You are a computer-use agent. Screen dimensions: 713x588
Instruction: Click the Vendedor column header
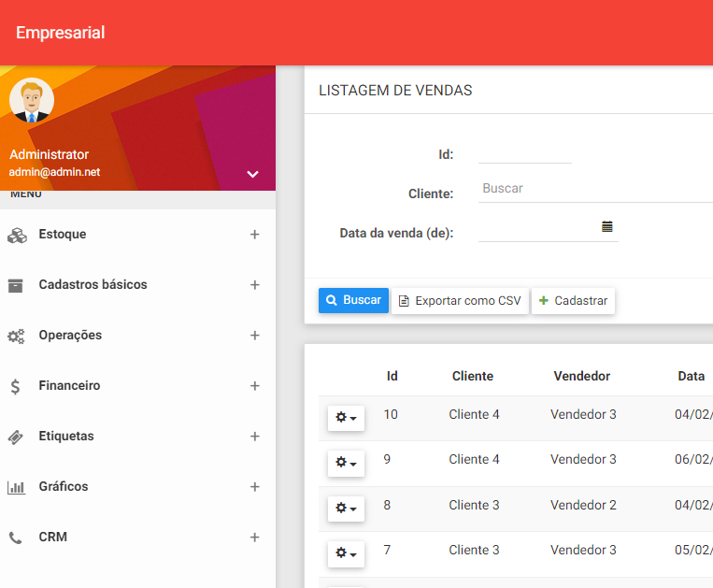pos(581,376)
